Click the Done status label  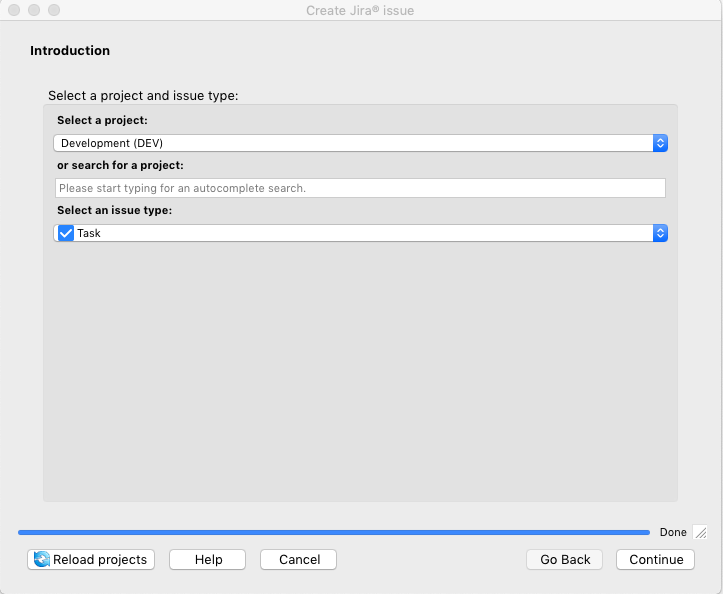(x=673, y=533)
